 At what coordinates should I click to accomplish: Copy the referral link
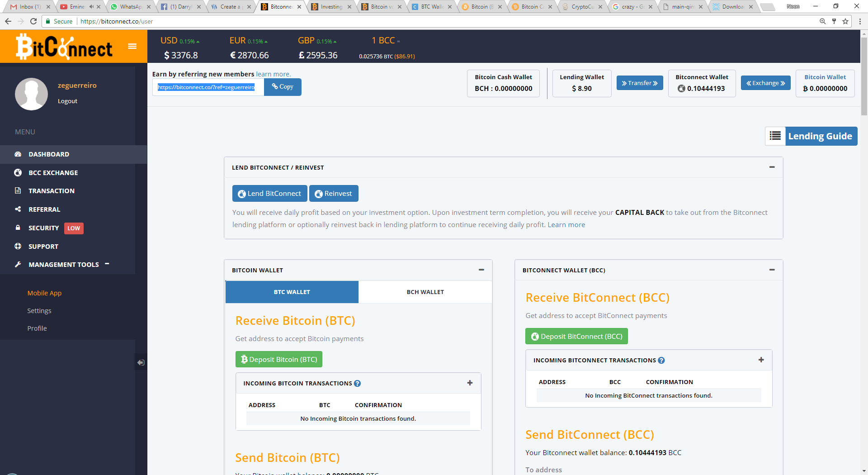coord(283,87)
